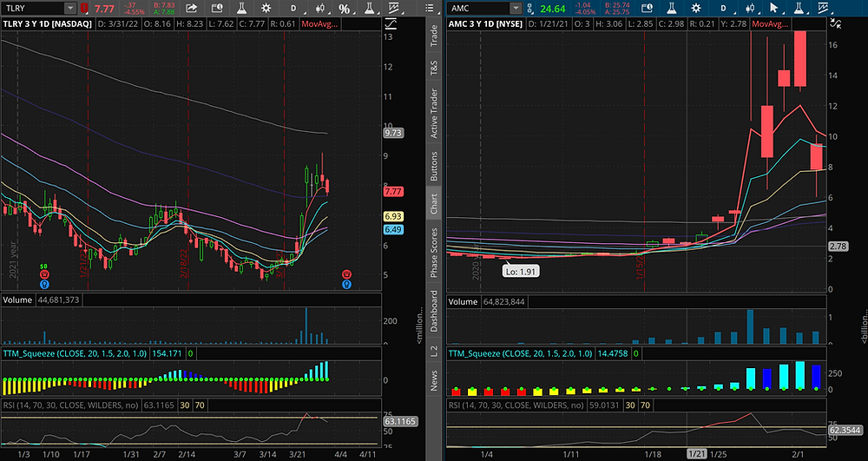The height and width of the screenshot is (461, 868).
Task: Expand the AMC symbol dropdown arrow
Action: pyautogui.click(x=516, y=9)
